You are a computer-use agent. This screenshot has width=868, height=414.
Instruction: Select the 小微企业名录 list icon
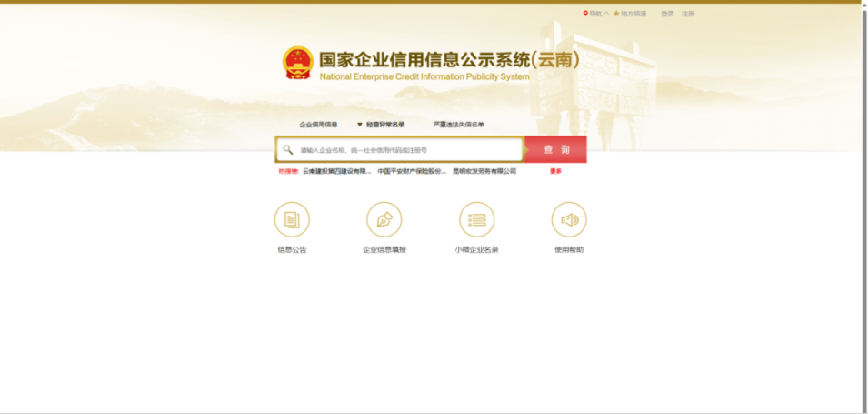coord(476,219)
